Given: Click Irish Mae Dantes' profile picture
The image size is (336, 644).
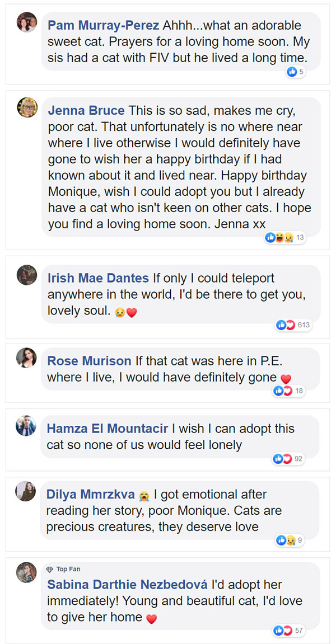Looking at the screenshot, I should (x=27, y=274).
